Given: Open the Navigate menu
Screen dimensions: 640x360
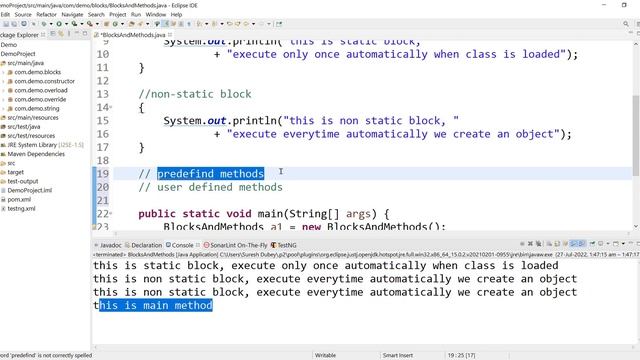Looking at the screenshot, I should coord(72,14).
